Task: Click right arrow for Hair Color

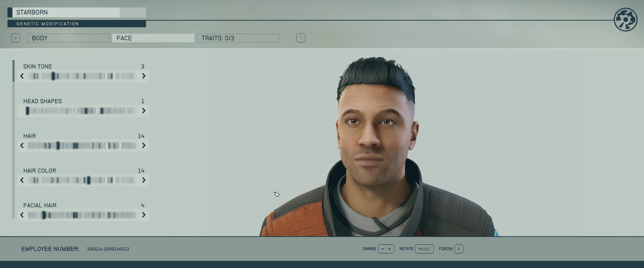Action: coord(144,180)
